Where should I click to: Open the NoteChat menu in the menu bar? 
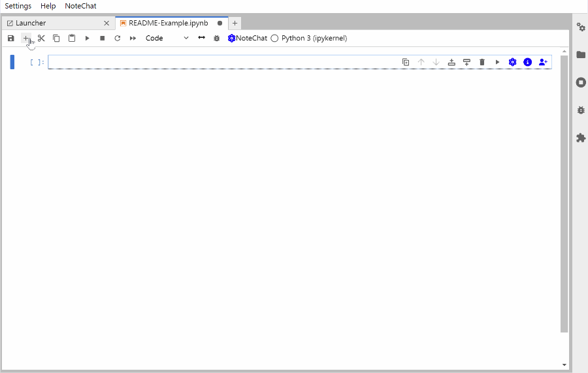tap(80, 6)
